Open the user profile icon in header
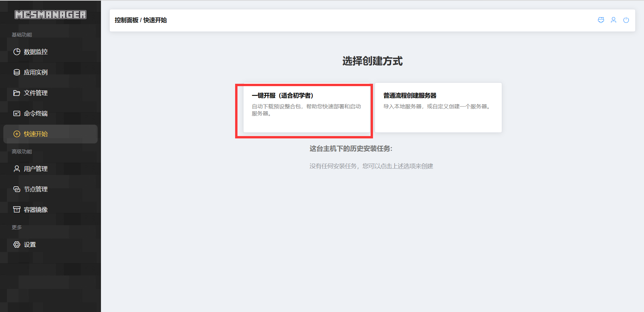The image size is (644, 312). point(613,20)
